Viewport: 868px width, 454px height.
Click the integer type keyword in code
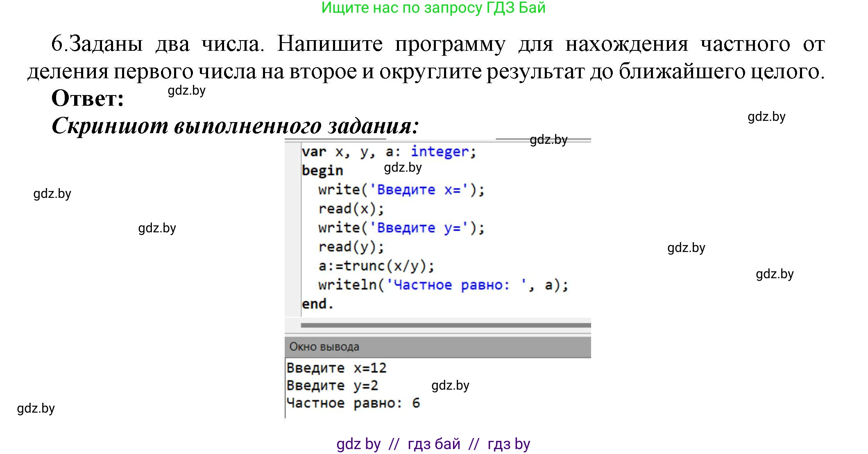tap(440, 152)
